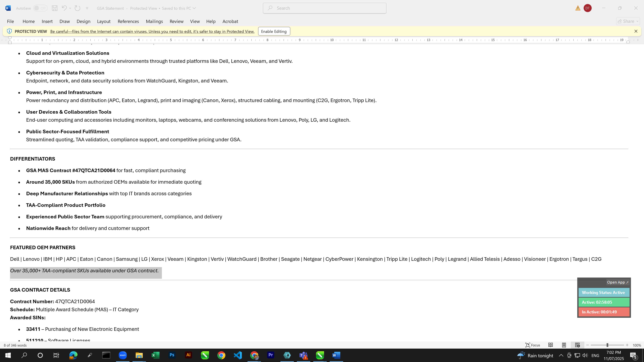Expand Customize Quick Access Toolbar arrow
Viewport: 644px width, 362px height.
point(87,8)
